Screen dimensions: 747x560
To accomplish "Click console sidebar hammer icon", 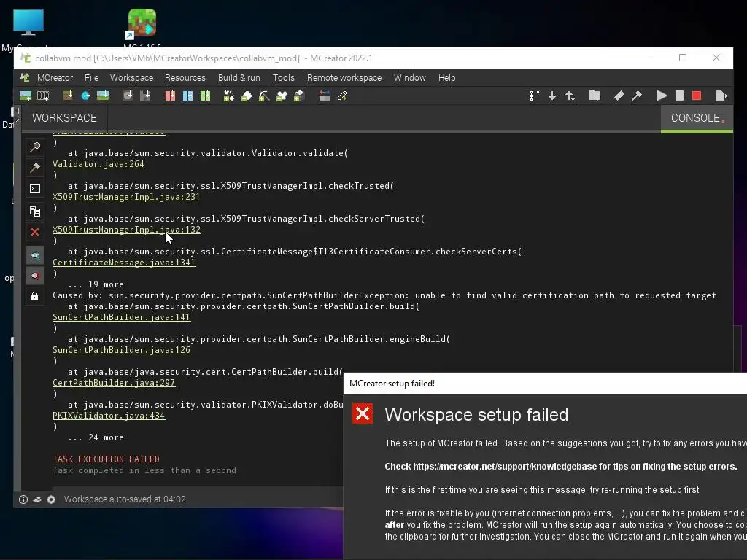I will 35,168.
